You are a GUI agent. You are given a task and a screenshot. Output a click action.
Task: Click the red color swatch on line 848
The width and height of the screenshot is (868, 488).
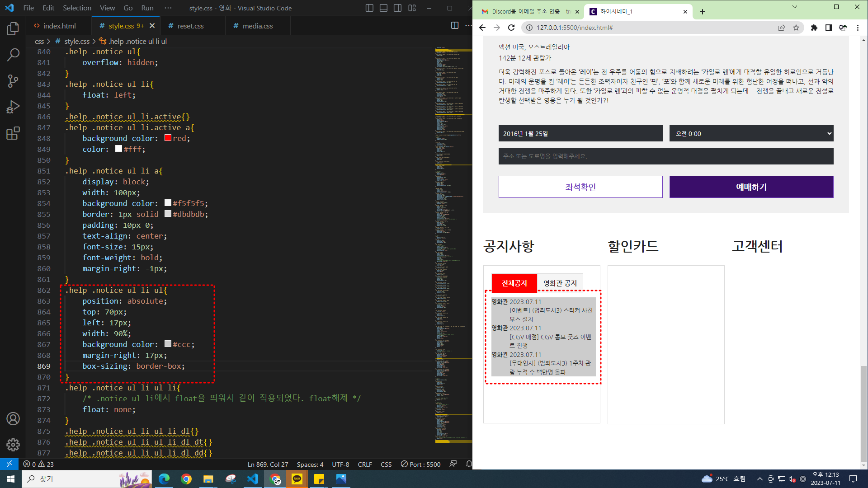pyautogui.click(x=168, y=138)
